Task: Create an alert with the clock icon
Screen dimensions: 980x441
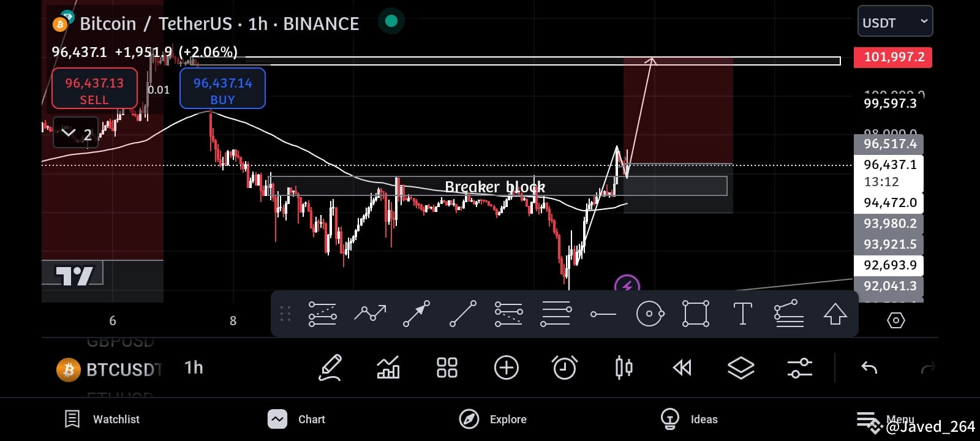Action: 565,367
